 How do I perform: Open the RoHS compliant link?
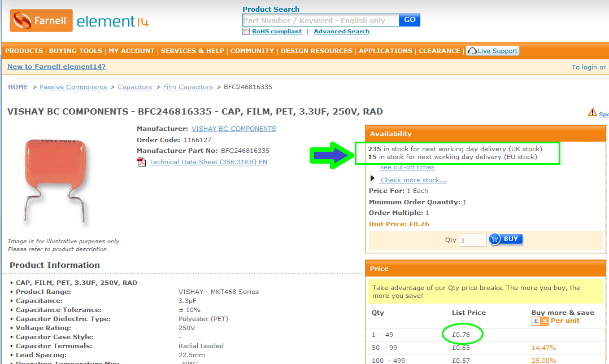coord(277,32)
